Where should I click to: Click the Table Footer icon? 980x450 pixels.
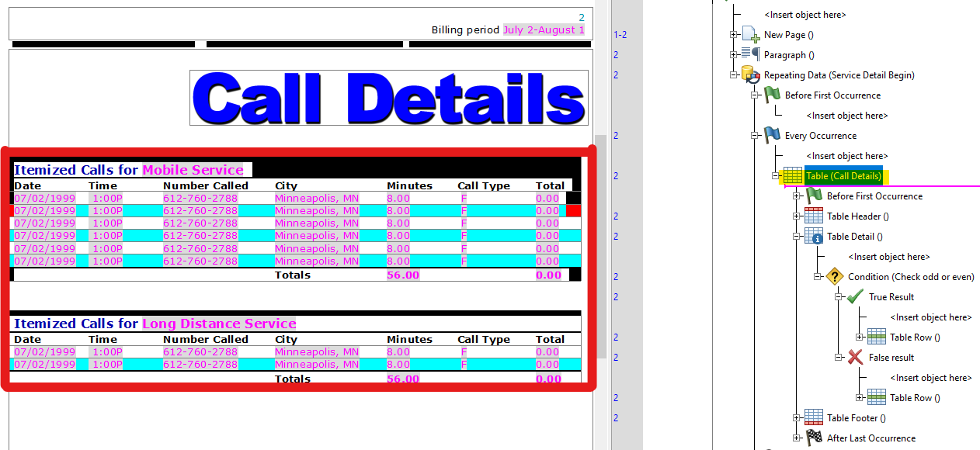812,417
